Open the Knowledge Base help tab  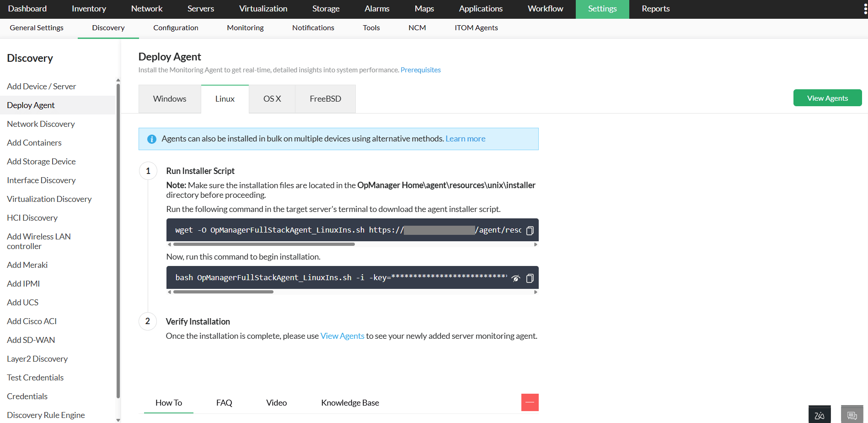click(350, 403)
